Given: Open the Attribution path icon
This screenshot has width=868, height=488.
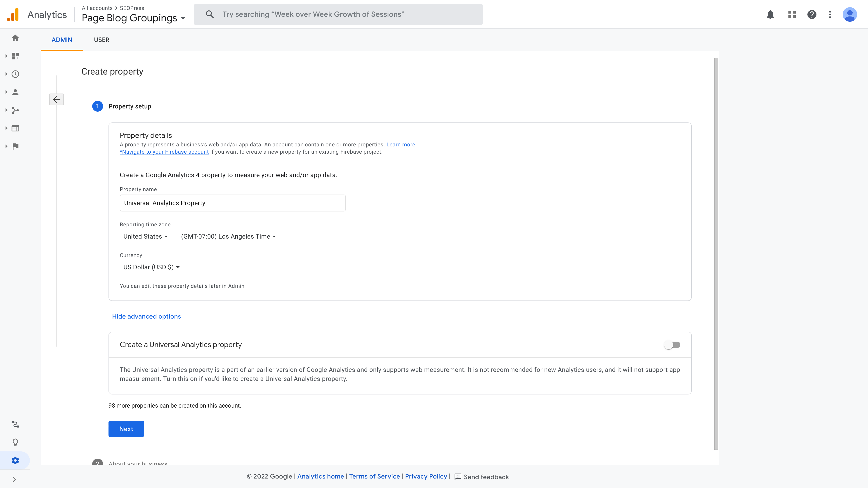Looking at the screenshot, I should point(15,424).
